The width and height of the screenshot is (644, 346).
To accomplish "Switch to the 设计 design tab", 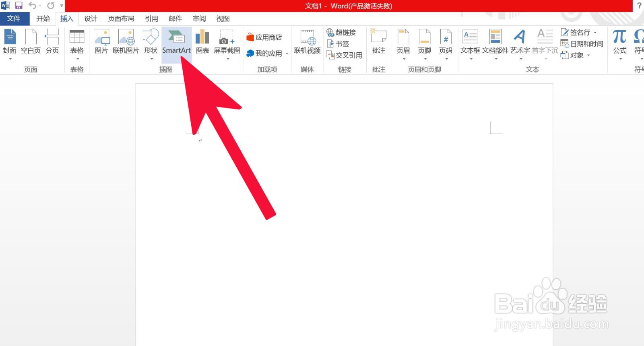I will click(x=91, y=19).
